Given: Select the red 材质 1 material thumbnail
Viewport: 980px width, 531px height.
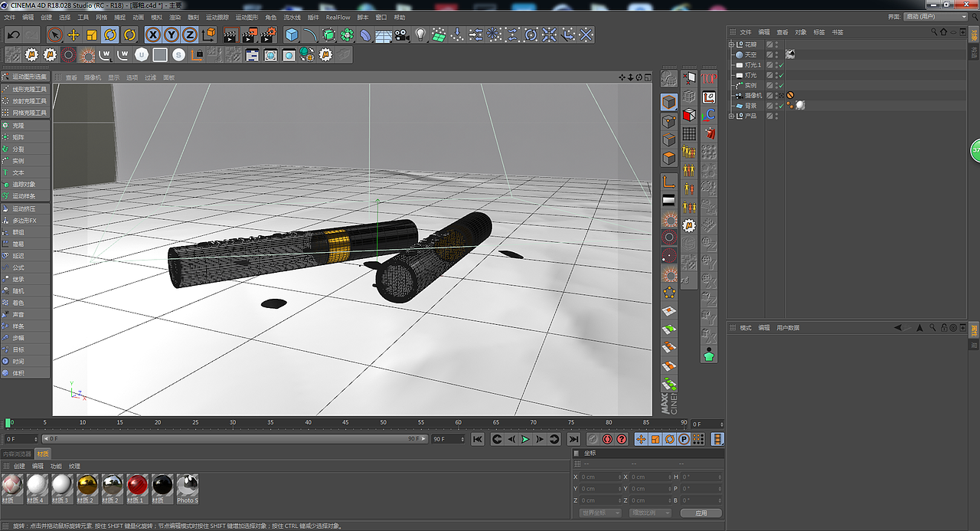Looking at the screenshot, I should [137, 485].
